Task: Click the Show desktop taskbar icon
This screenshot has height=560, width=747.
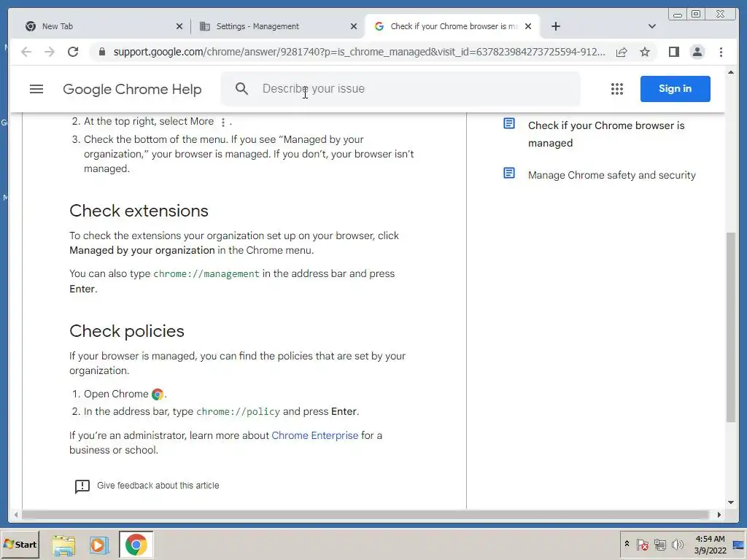Action: click(739, 544)
